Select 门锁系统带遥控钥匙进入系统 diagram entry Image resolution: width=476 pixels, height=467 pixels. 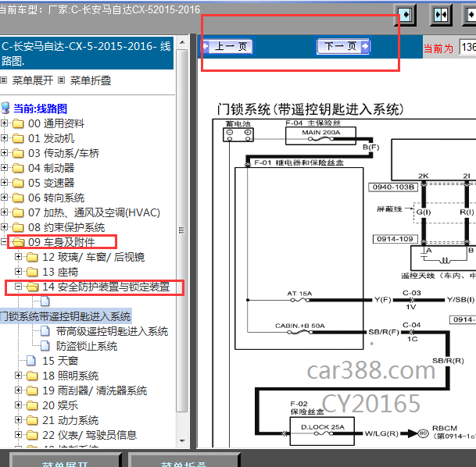(x=66, y=316)
